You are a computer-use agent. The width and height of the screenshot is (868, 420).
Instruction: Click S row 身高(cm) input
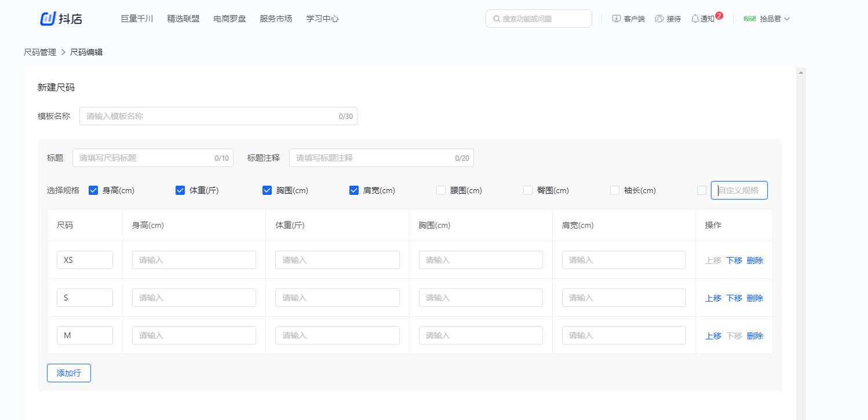tap(194, 298)
